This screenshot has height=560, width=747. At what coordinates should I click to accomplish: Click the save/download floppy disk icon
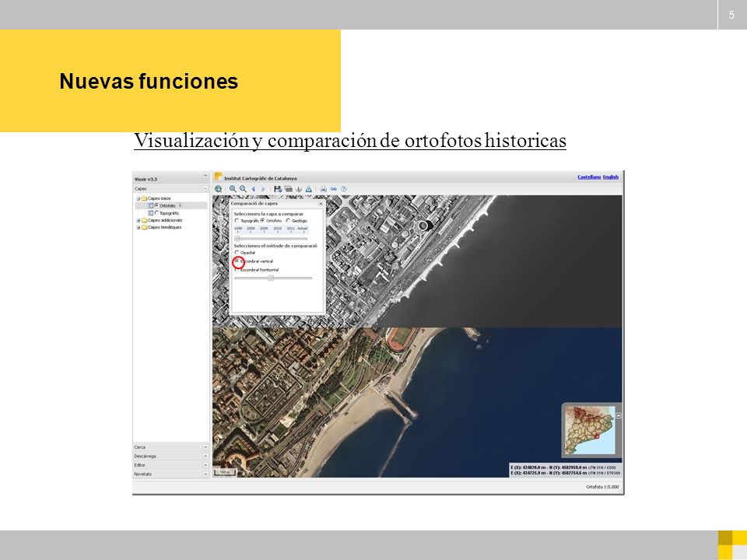279,189
